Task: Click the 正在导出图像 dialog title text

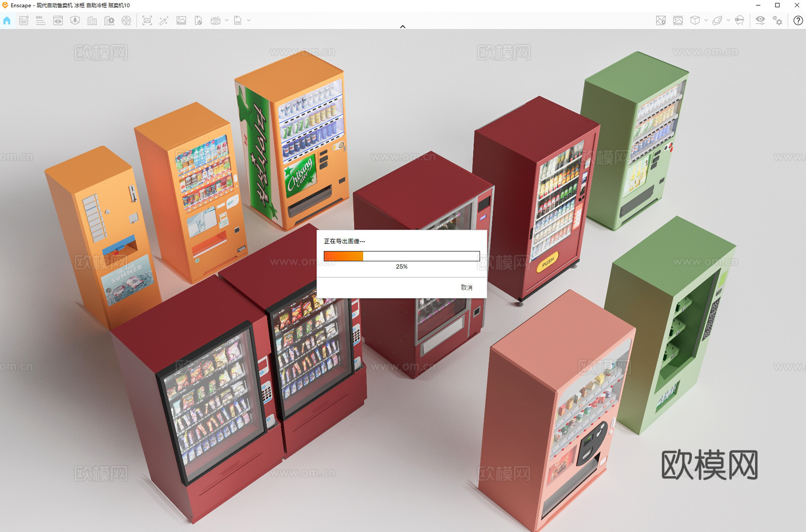Action: point(344,241)
